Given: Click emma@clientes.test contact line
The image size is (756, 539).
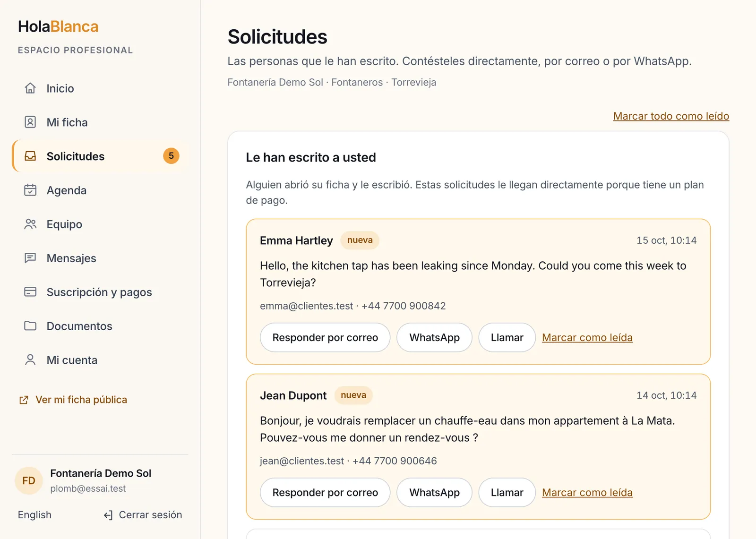Looking at the screenshot, I should click(x=353, y=306).
